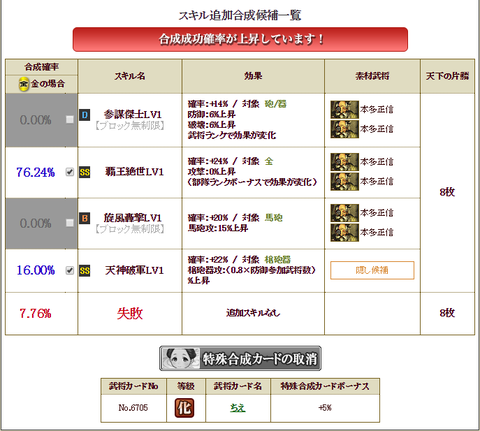
Task: Toggle the disabled checkbox in the 参謀傑士LV1 row
Action: click(69, 119)
